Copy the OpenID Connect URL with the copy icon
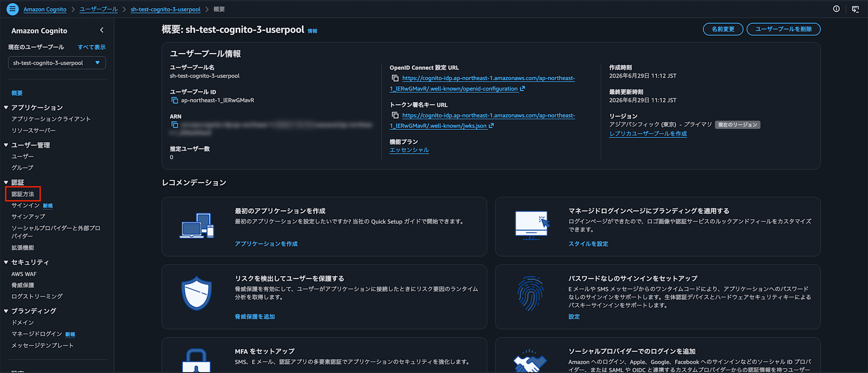 (x=395, y=78)
